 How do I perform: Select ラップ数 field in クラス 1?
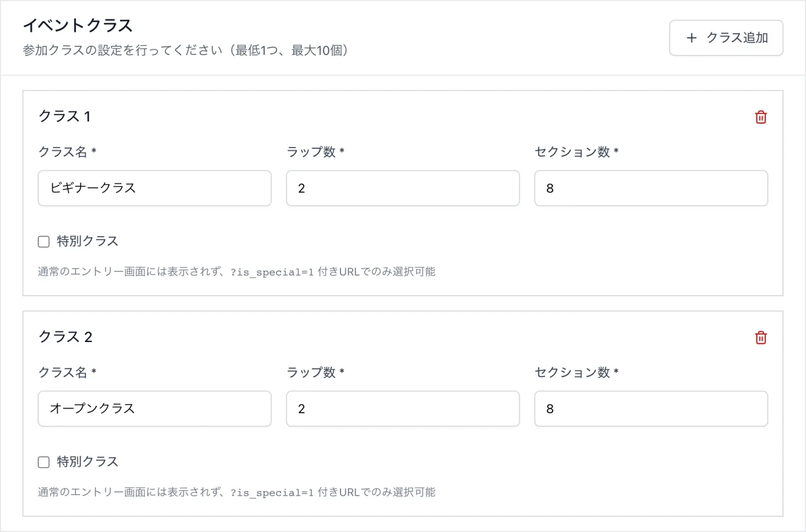click(x=402, y=188)
